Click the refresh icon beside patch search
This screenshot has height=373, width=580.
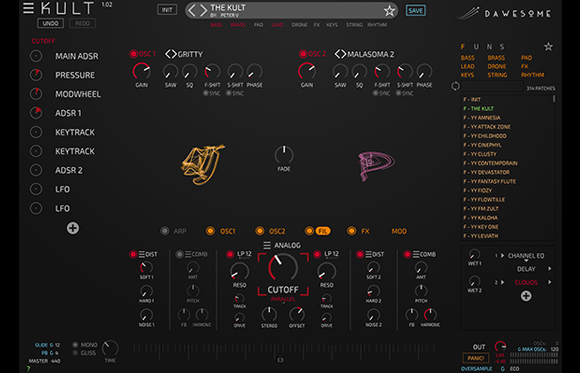(x=455, y=86)
